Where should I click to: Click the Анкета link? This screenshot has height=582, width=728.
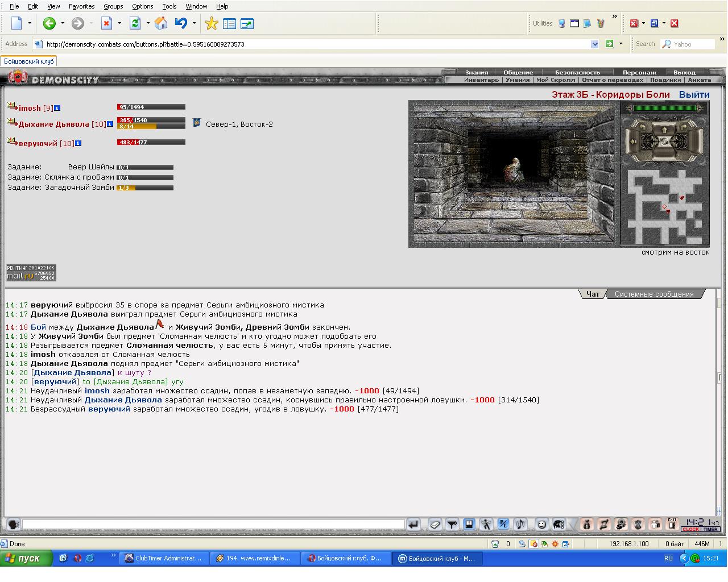pyautogui.click(x=699, y=80)
